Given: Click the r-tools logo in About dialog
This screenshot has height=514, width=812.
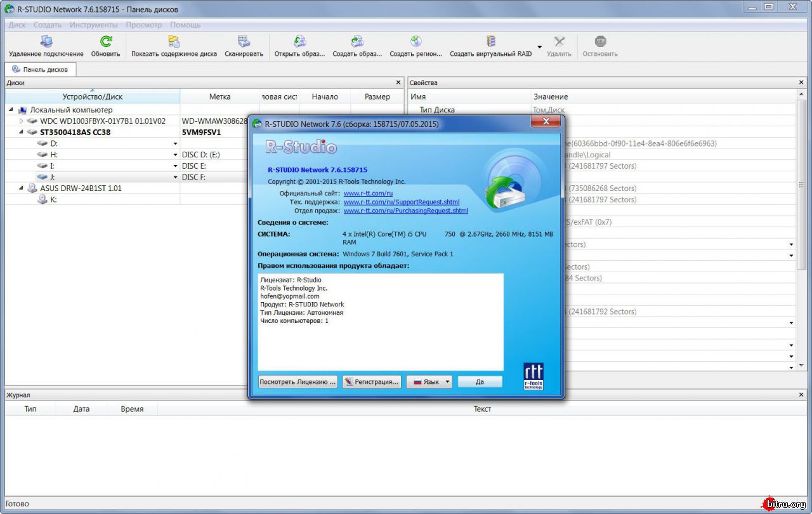Looking at the screenshot, I should [534, 376].
